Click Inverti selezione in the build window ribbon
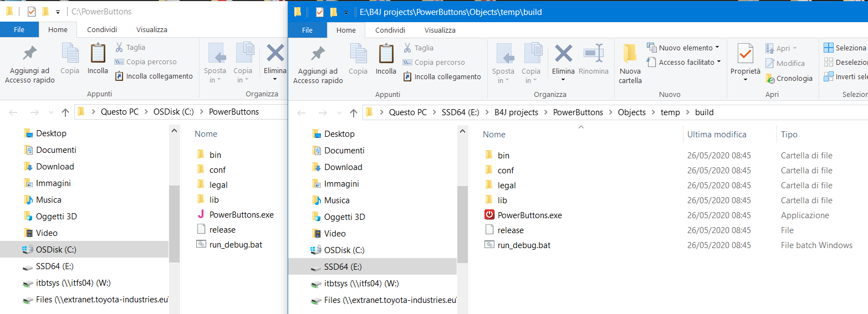Viewport: 868px width, 314px height. tap(845, 76)
